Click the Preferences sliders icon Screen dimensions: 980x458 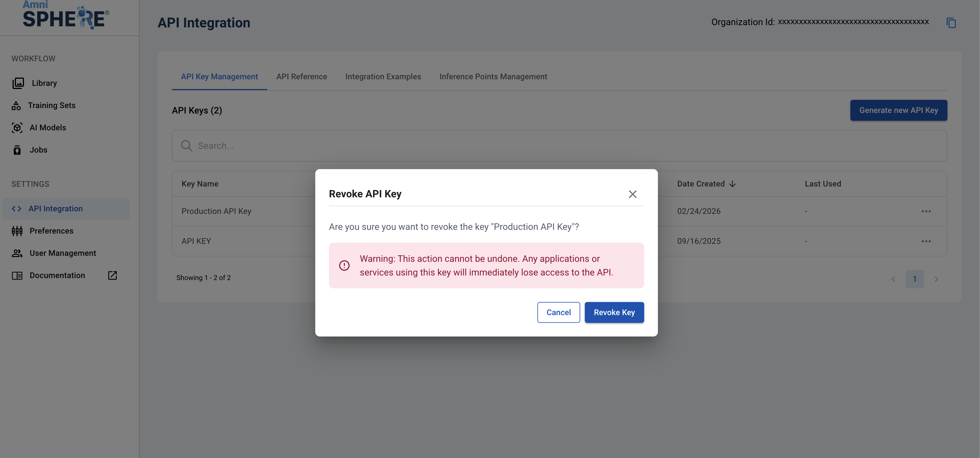(17, 231)
